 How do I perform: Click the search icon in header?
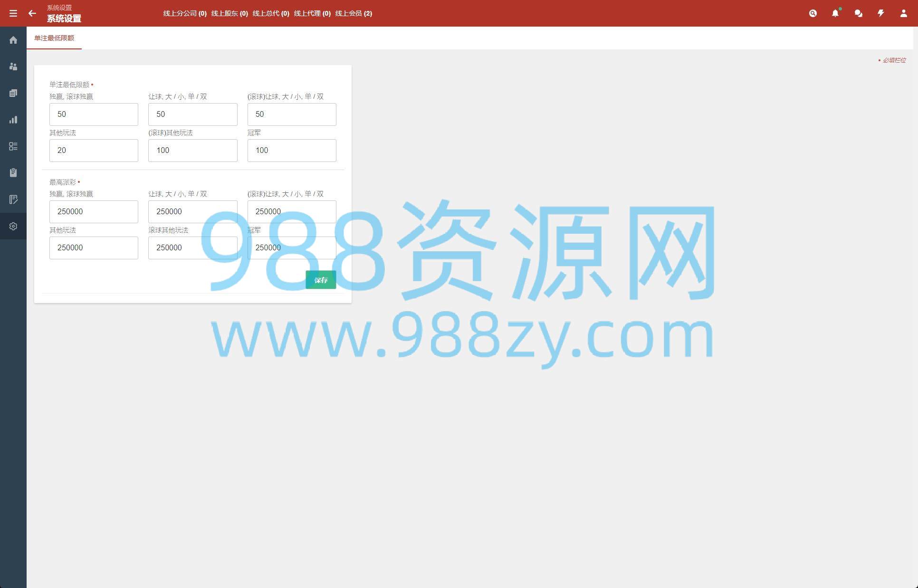coord(813,13)
